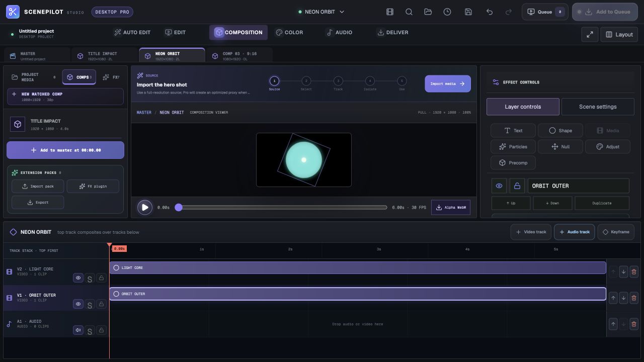Lock the V2 Light Core track
The height and width of the screenshot is (362, 644).
(101, 278)
